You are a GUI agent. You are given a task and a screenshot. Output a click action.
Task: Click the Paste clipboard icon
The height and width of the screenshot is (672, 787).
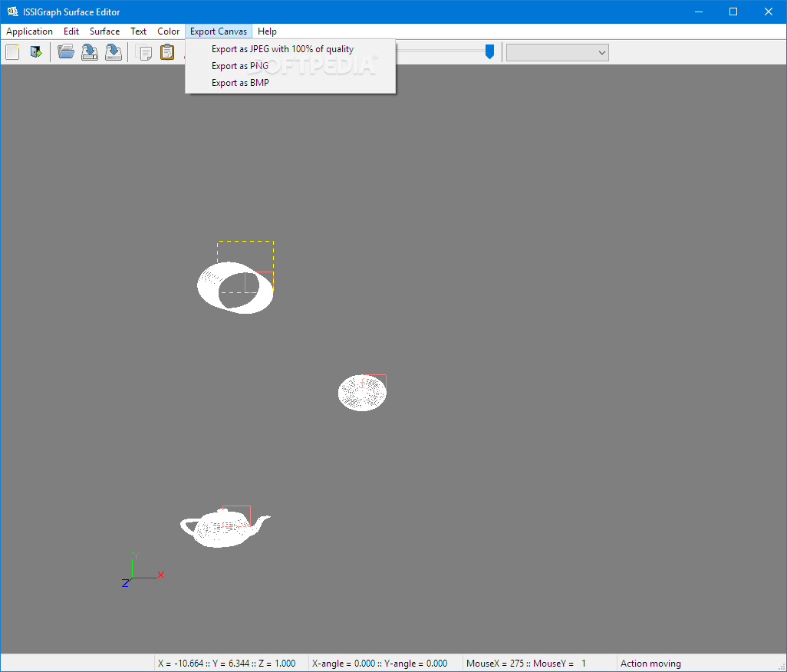coord(167,52)
